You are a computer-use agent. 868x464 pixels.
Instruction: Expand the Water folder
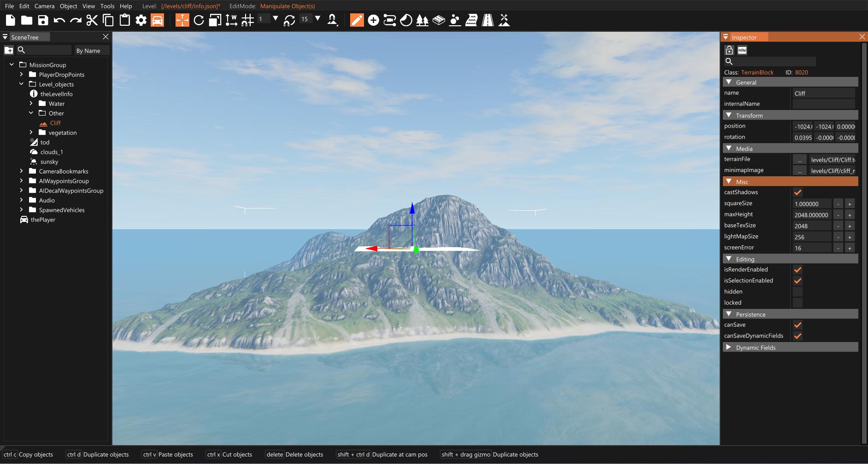(x=31, y=103)
